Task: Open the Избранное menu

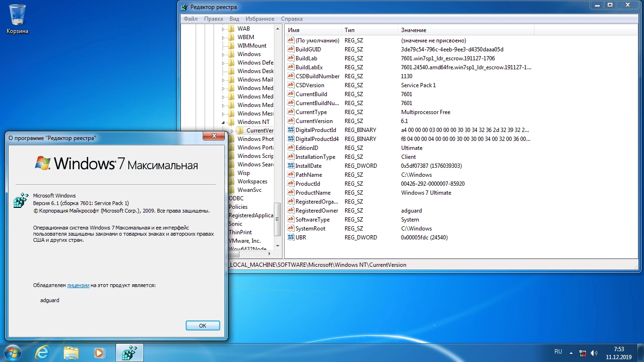Action: 260,19
